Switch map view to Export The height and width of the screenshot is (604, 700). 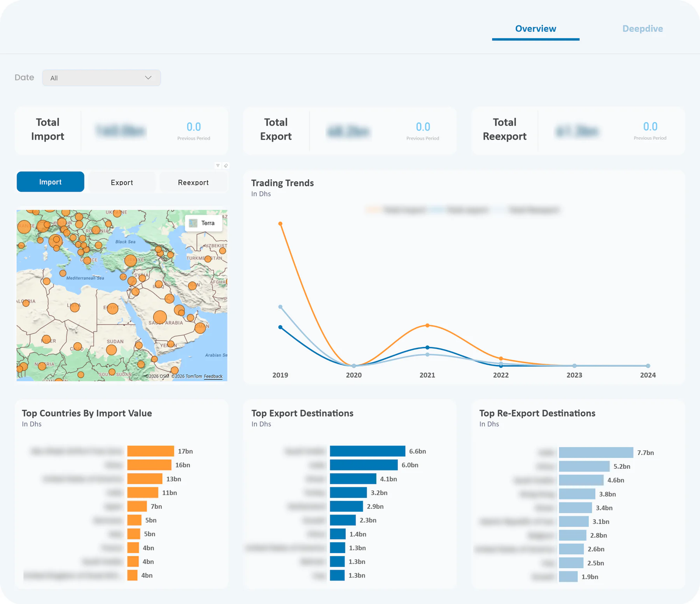(122, 182)
